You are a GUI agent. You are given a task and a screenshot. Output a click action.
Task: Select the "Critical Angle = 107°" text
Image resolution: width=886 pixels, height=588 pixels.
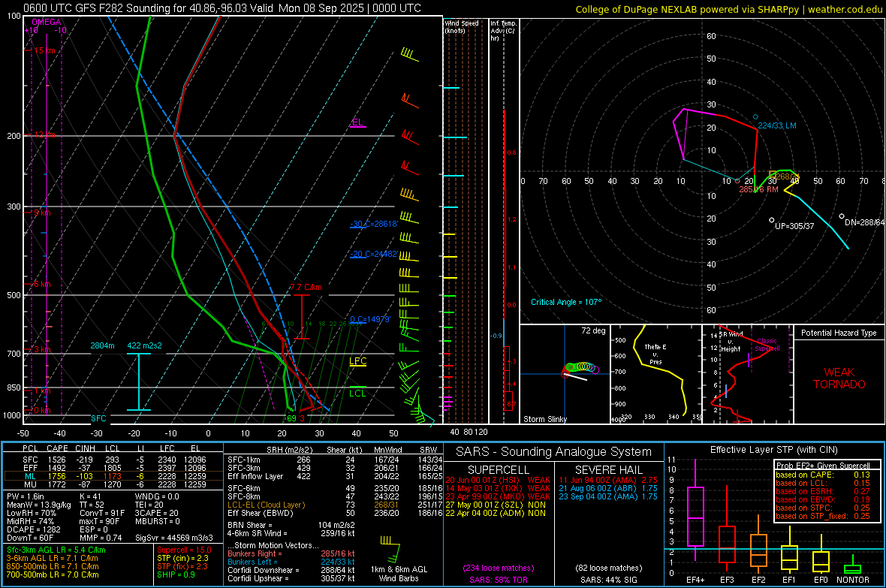tap(566, 302)
